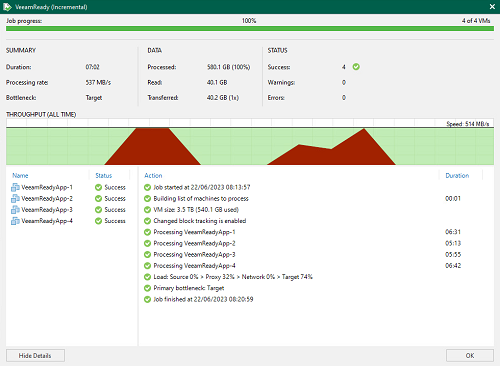The image size is (500, 366).
Task: Click the '4 of 4 VMs' progress label
Action: (x=476, y=21)
